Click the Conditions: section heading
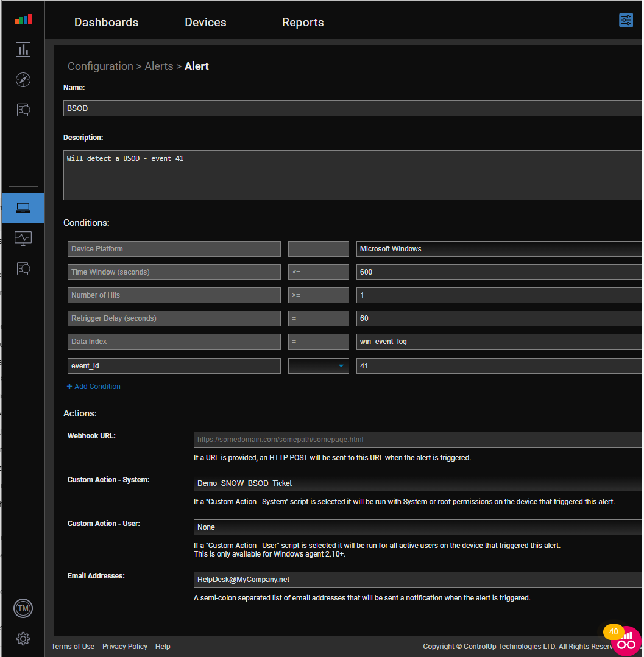 (86, 223)
